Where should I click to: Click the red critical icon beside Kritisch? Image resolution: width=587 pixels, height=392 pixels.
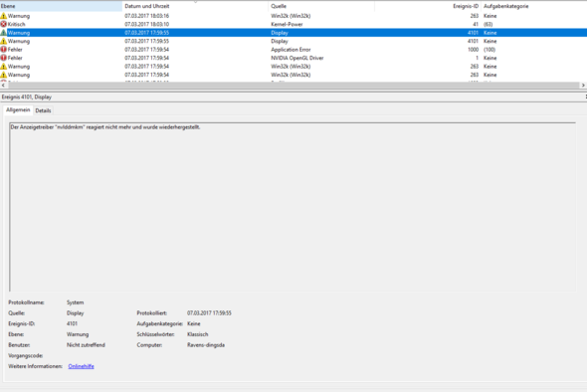point(3,24)
